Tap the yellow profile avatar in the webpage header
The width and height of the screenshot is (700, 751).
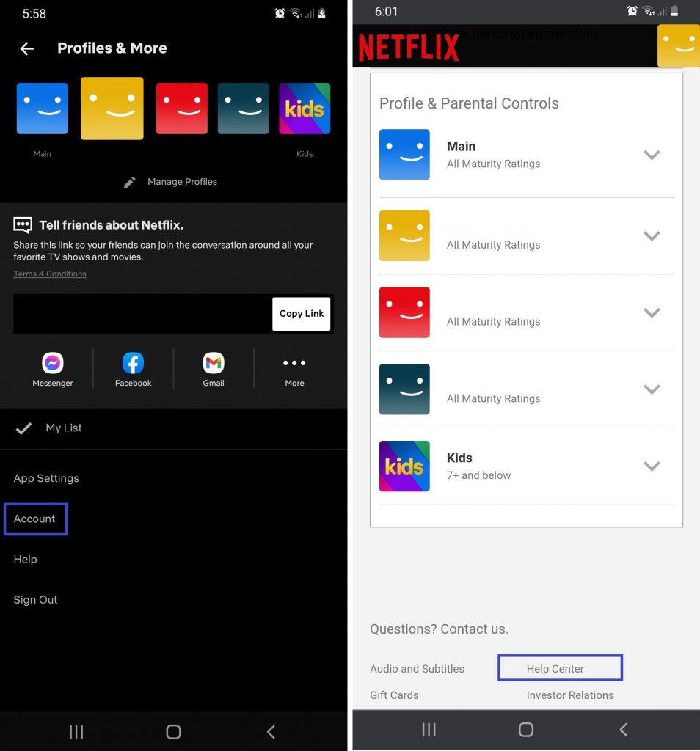pyautogui.click(x=679, y=46)
